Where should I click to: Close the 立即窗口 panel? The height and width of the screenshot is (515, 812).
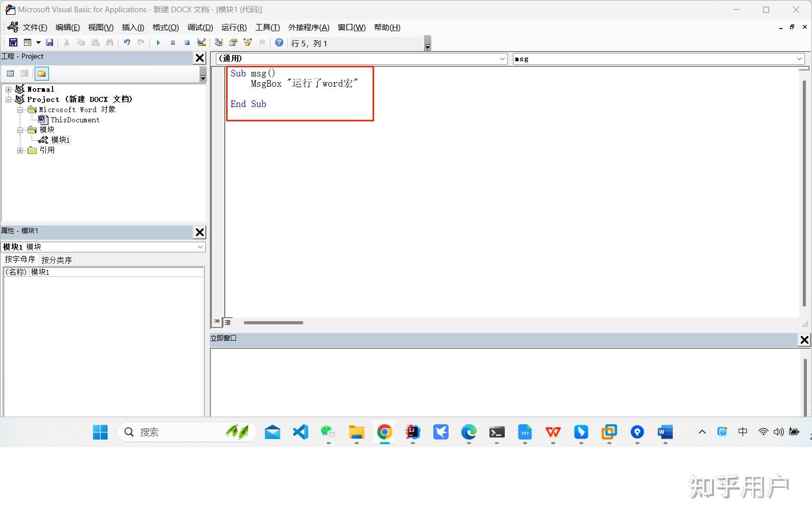tap(804, 340)
